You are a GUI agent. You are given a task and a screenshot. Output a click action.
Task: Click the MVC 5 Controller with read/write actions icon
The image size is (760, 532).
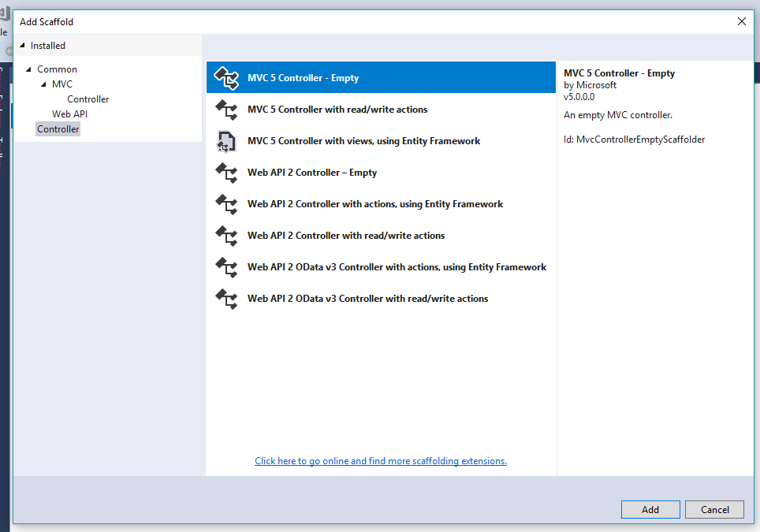point(227,110)
